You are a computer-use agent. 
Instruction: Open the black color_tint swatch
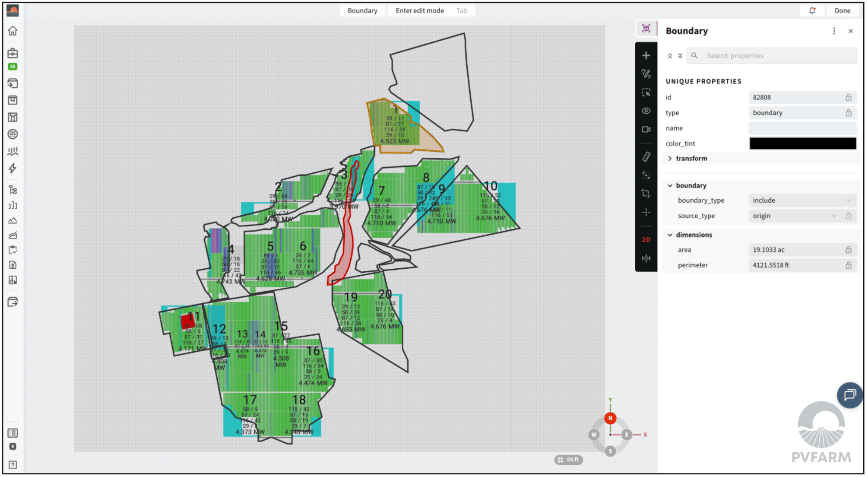coord(802,143)
